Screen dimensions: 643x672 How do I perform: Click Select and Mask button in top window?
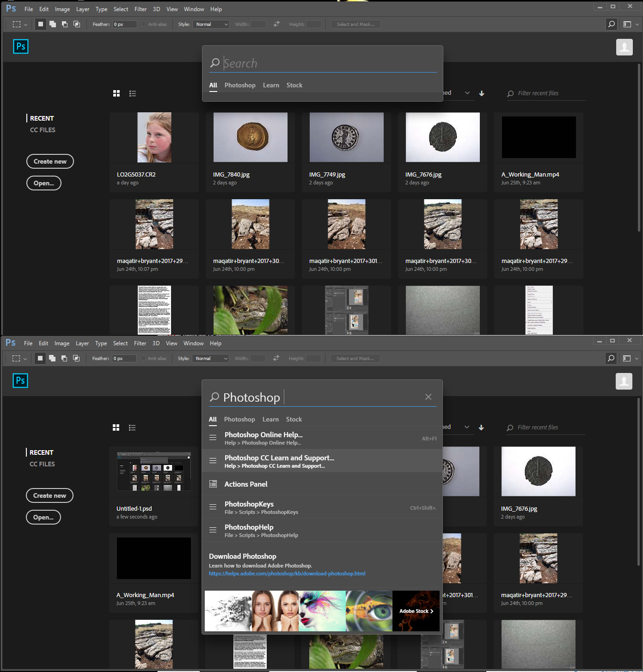[355, 24]
